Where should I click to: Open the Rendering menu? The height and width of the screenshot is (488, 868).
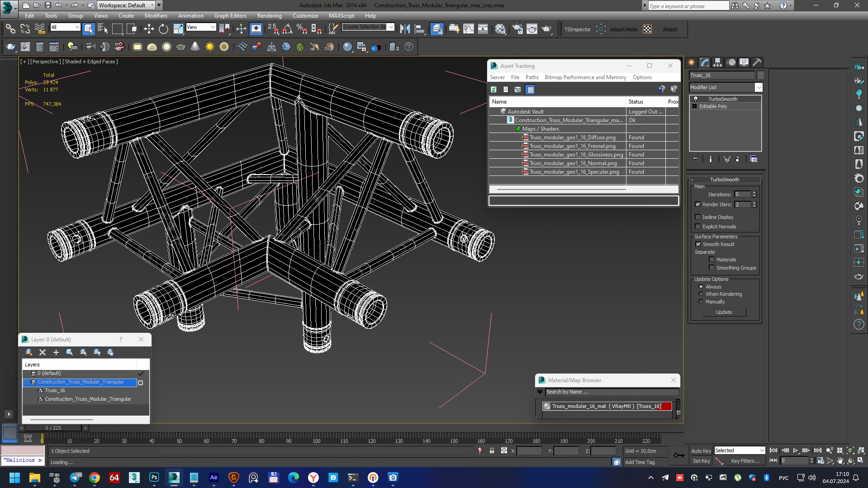point(269,16)
